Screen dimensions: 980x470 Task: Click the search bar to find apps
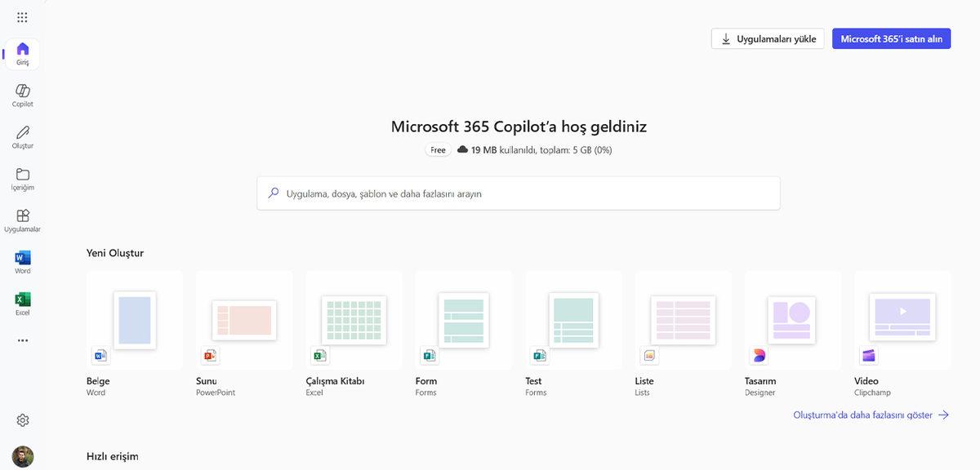tap(519, 193)
